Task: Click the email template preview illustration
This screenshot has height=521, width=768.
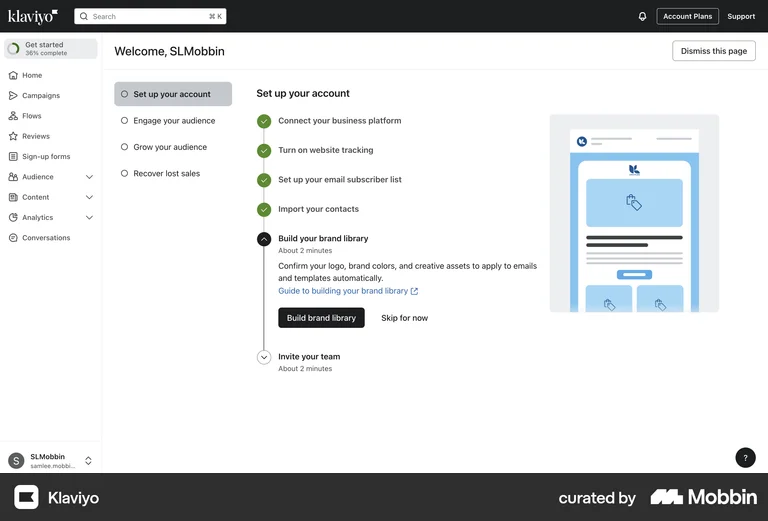Action: pos(634,213)
